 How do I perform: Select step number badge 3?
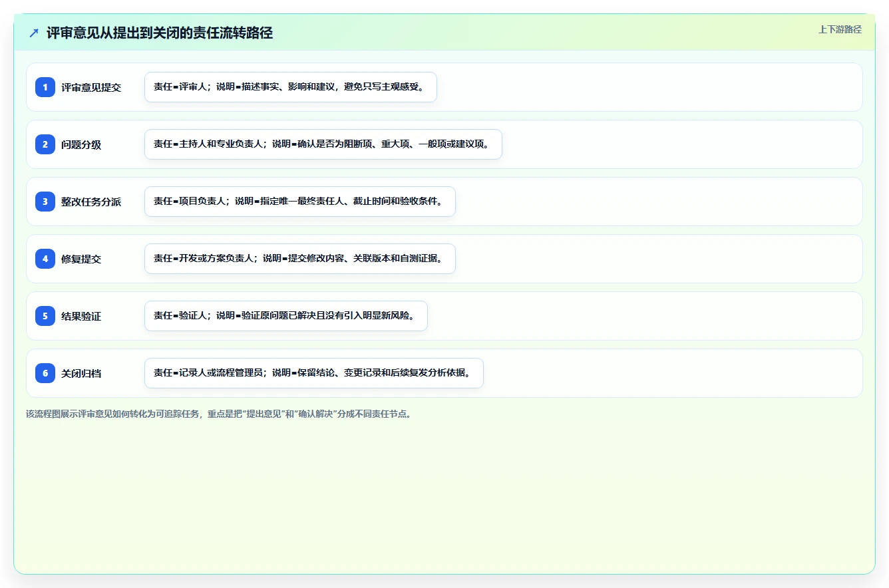point(45,202)
